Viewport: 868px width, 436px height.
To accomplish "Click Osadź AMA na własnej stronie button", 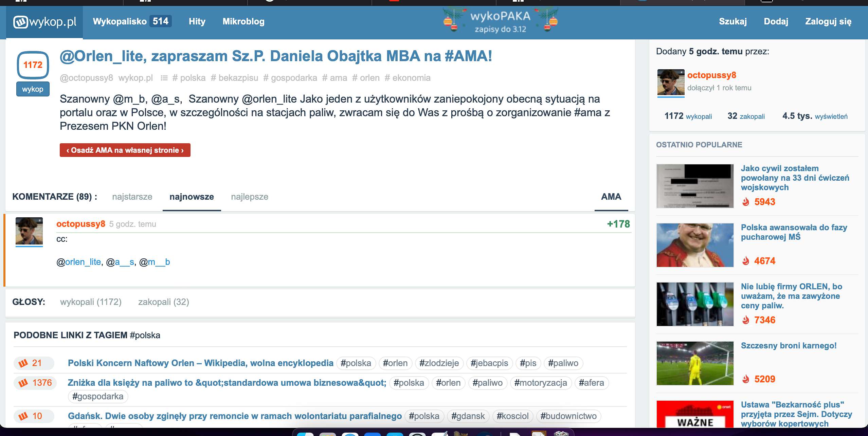I will pos(125,150).
